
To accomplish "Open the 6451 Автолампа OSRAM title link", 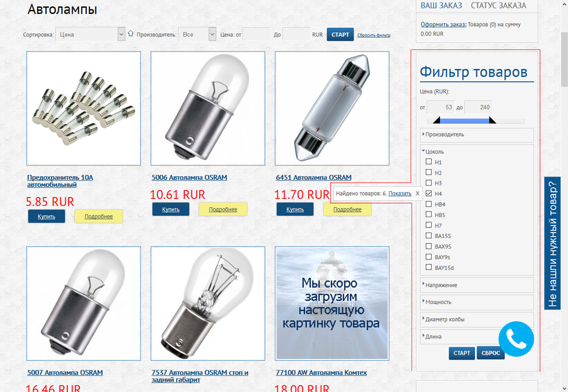I will 313,177.
